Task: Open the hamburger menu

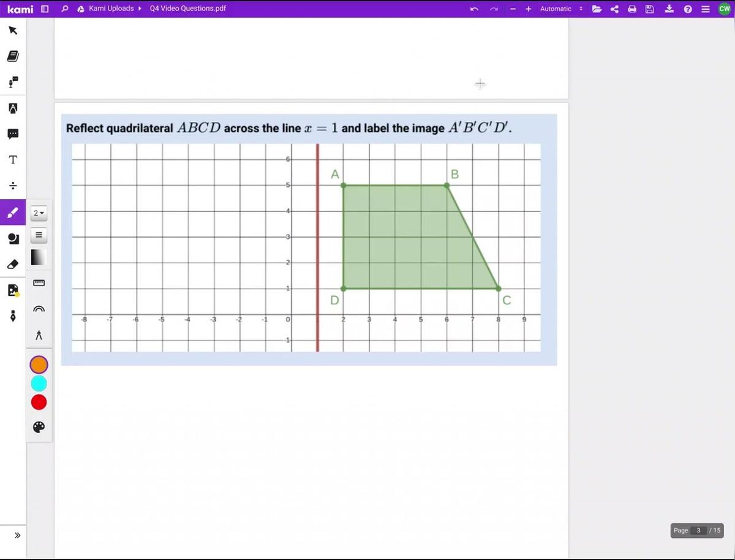Action: [x=706, y=9]
